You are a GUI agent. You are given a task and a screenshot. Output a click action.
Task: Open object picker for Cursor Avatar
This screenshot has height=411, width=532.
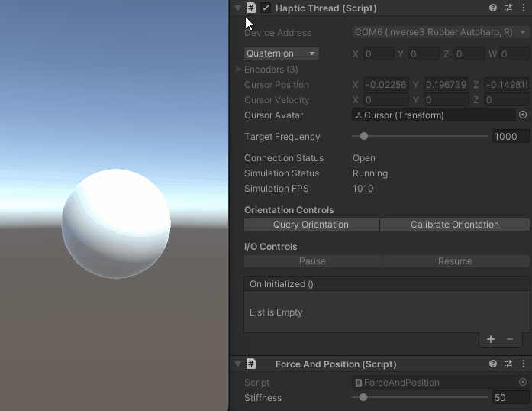pos(523,115)
